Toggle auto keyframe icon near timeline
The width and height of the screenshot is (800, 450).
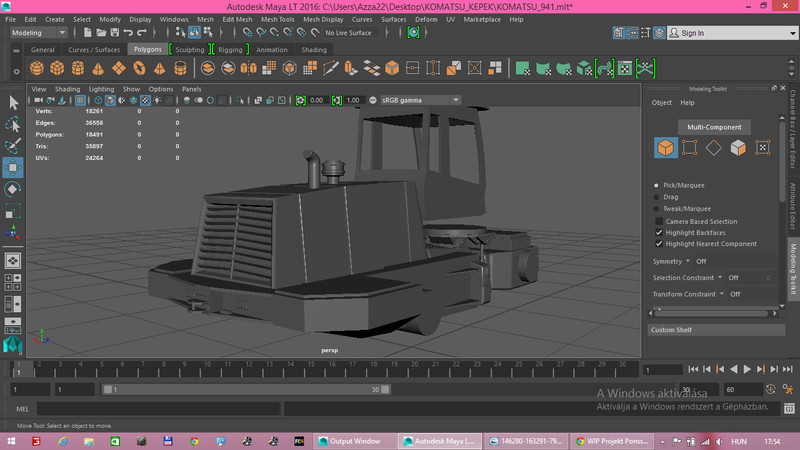pyautogui.click(x=770, y=389)
